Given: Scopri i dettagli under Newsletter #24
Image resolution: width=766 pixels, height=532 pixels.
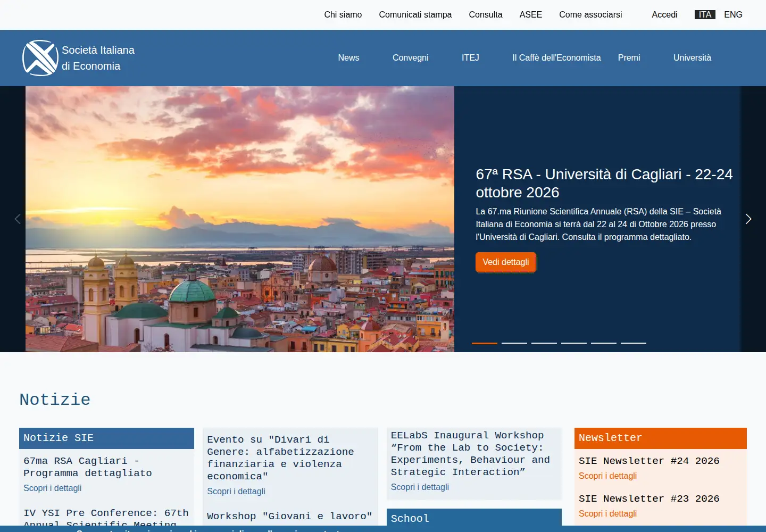Looking at the screenshot, I should pyautogui.click(x=607, y=476).
